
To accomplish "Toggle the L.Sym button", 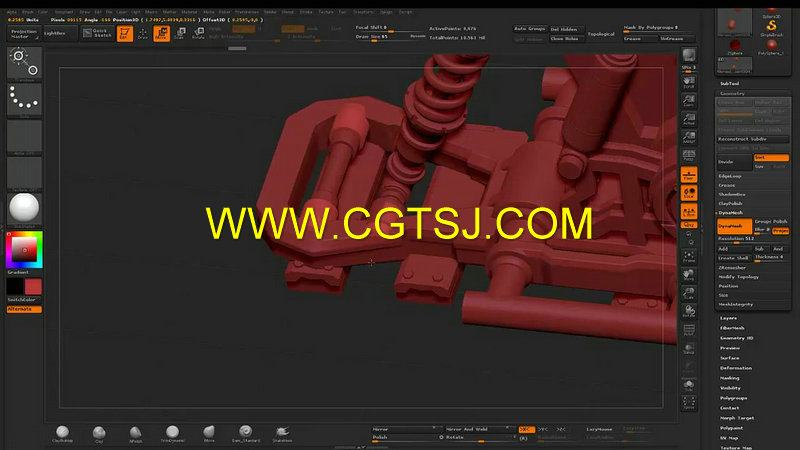I will pyautogui.click(x=689, y=211).
